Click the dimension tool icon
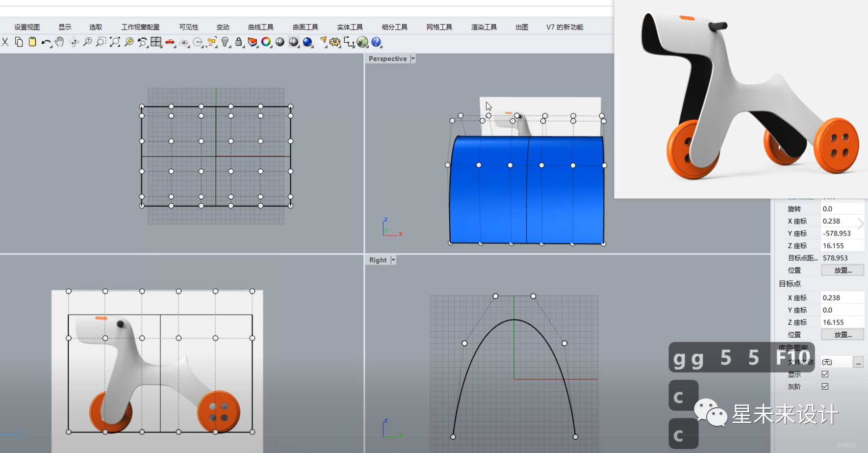The width and height of the screenshot is (868, 453). (x=349, y=42)
